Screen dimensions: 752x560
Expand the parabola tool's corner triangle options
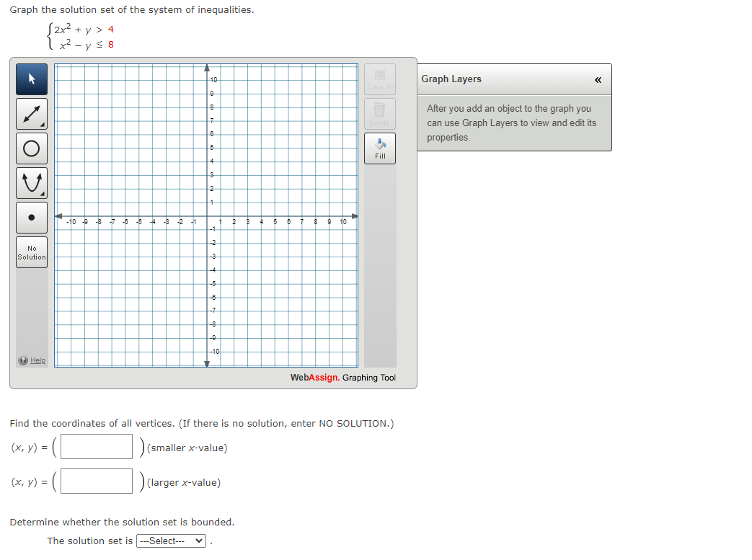[43, 194]
